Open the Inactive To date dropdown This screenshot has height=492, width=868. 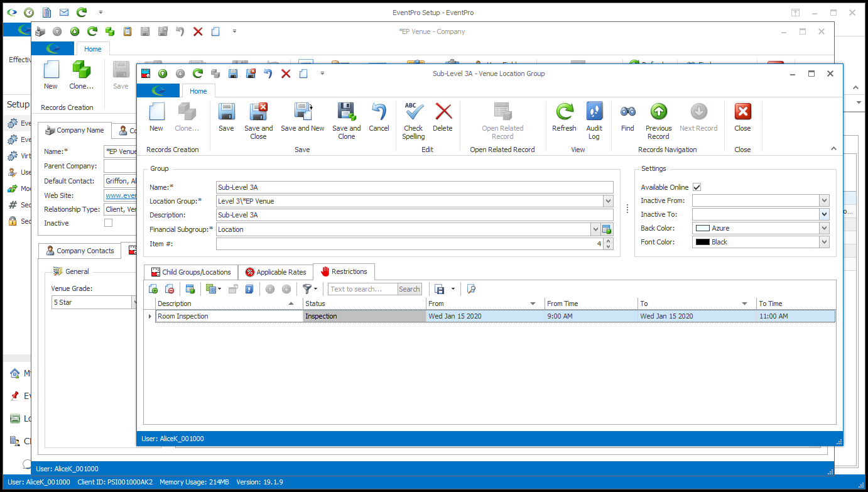(x=824, y=214)
